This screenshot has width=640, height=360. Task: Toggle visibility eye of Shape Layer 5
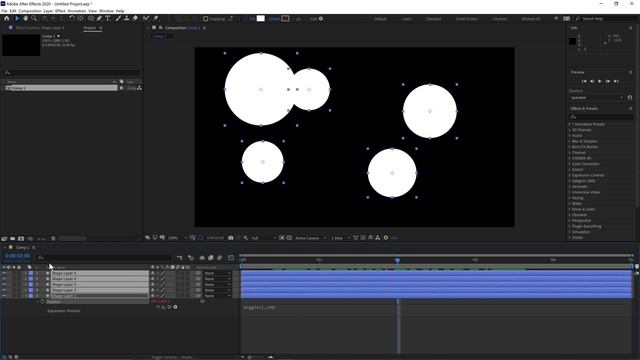tap(4, 273)
